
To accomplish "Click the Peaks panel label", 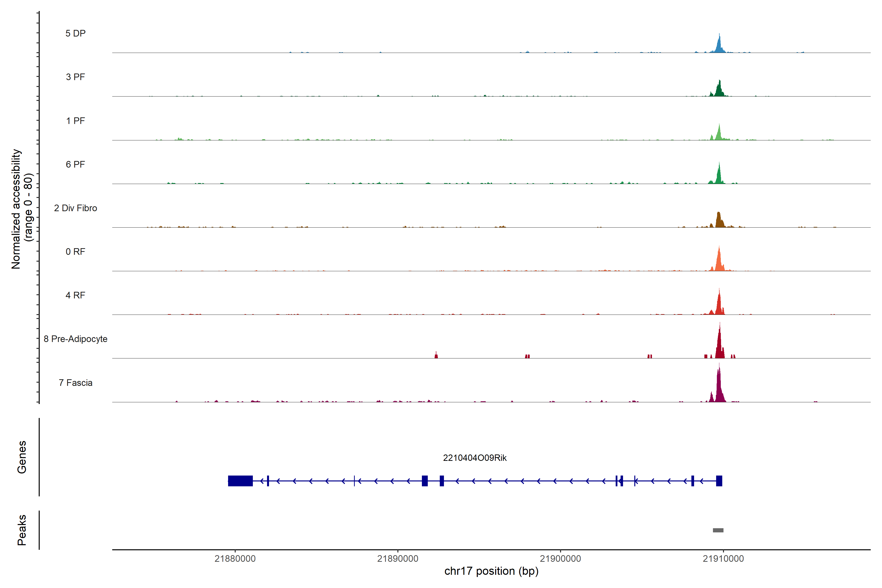I will [22, 530].
